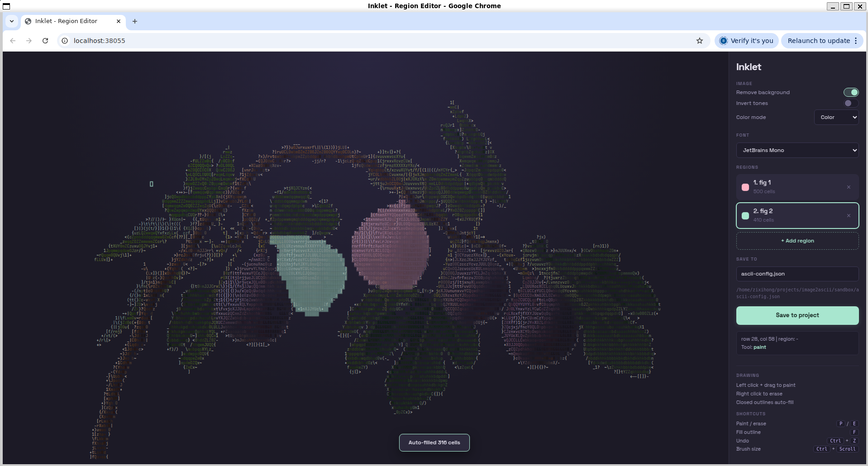Open the Chrome three-dot menu

(856, 40)
